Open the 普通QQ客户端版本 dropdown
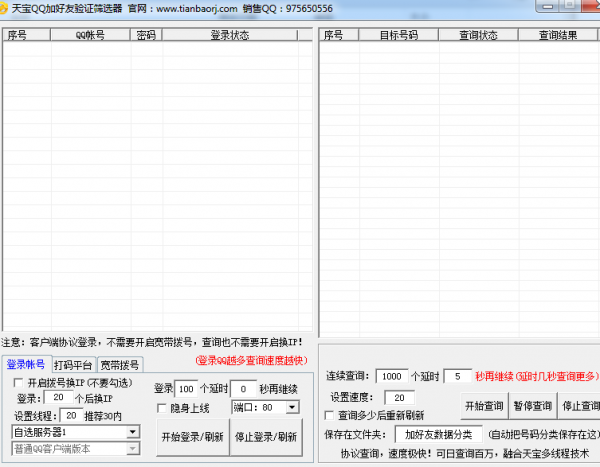 point(132,449)
